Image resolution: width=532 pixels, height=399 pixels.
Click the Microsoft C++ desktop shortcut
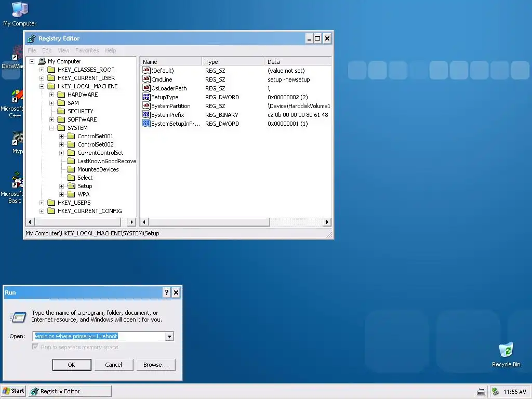click(12, 104)
